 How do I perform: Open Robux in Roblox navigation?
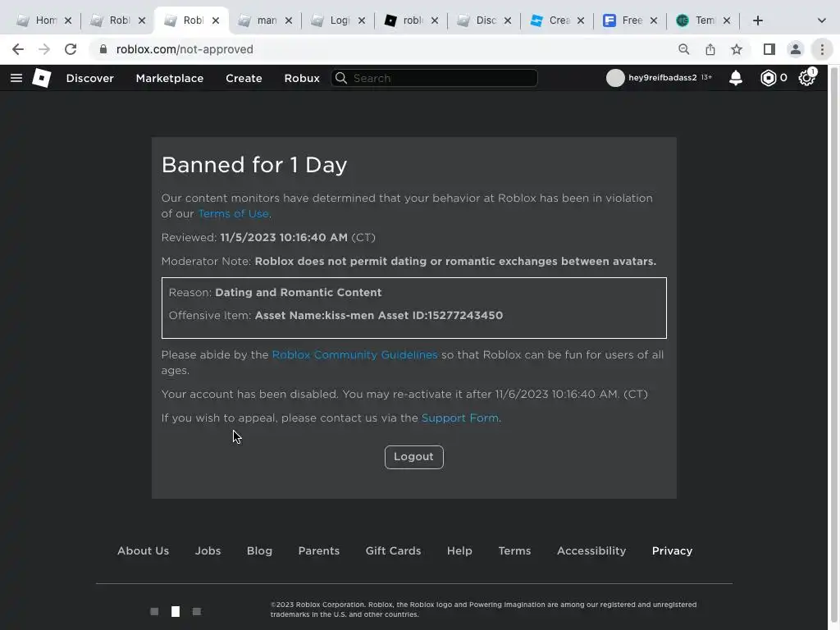click(x=302, y=78)
